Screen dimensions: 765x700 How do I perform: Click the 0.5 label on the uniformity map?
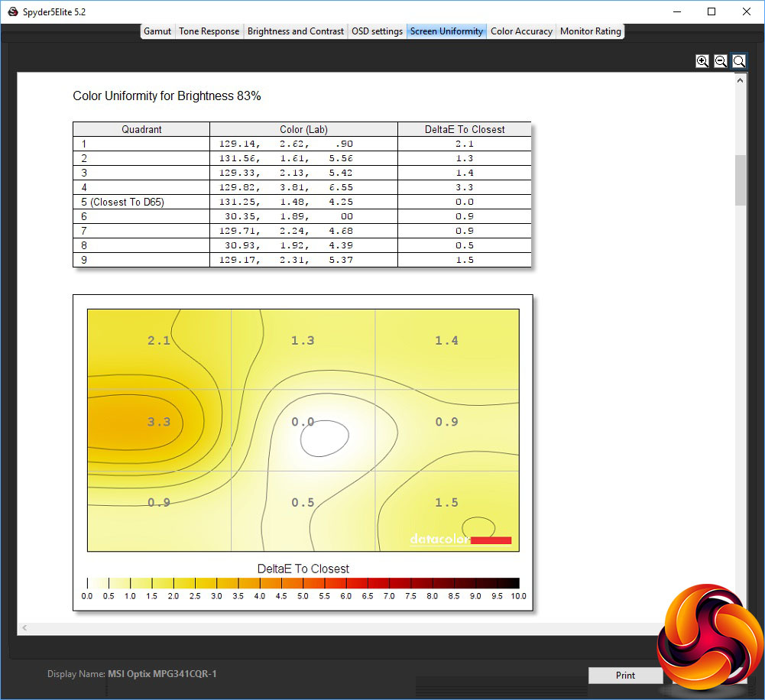pos(303,502)
